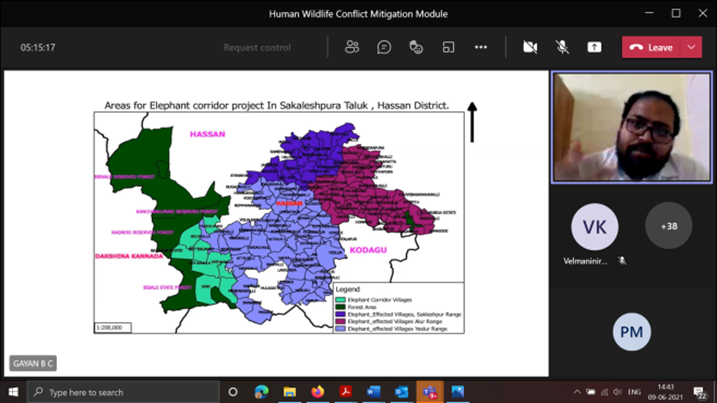Image resolution: width=717 pixels, height=403 pixels.
Task: Expand the Leave options arrow
Action: (x=691, y=47)
